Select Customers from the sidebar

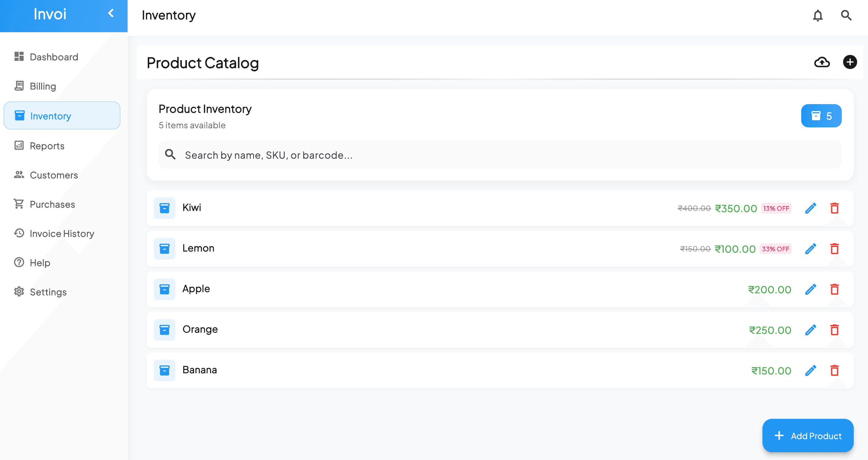click(x=54, y=175)
